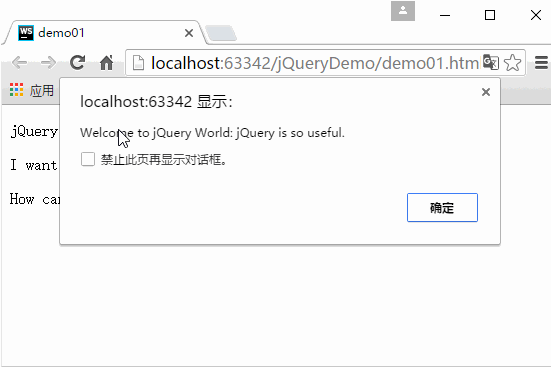Open a new tab button
Screen dimensions: 551x367
[x=221, y=33]
